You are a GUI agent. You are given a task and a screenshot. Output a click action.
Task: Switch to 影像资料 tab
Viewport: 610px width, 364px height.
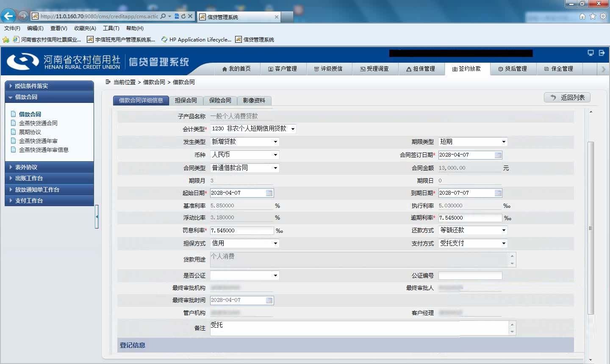(x=254, y=100)
